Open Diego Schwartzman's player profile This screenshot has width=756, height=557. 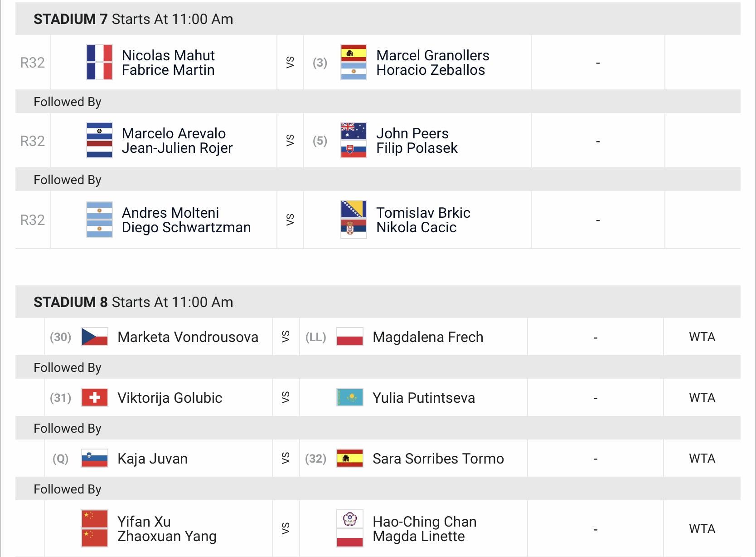(186, 227)
